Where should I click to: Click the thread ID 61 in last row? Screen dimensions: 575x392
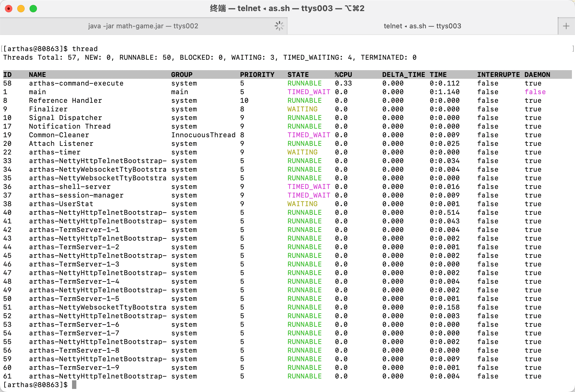point(7,376)
